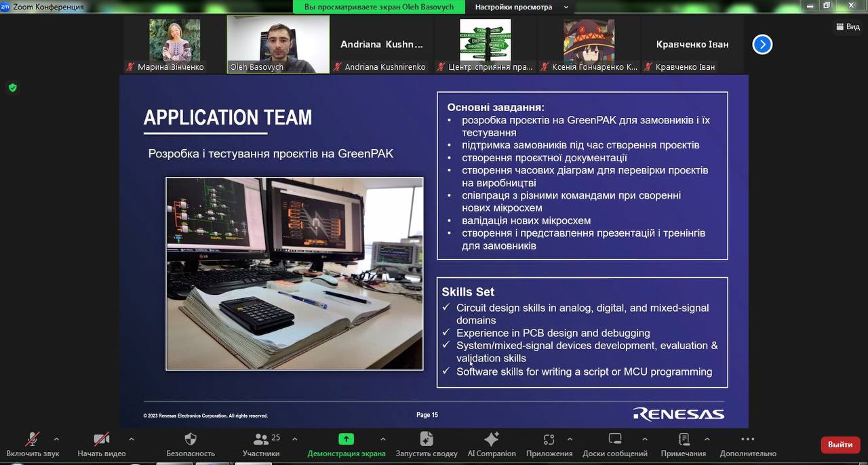The height and width of the screenshot is (465, 868).
Task: Expand the audio options arrow beside microphone
Action: [56, 439]
